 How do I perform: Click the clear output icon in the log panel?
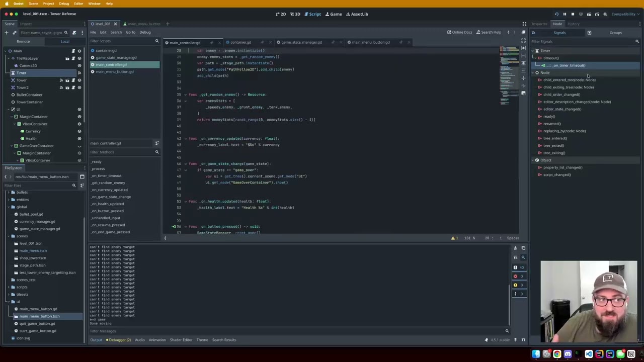click(x=515, y=248)
